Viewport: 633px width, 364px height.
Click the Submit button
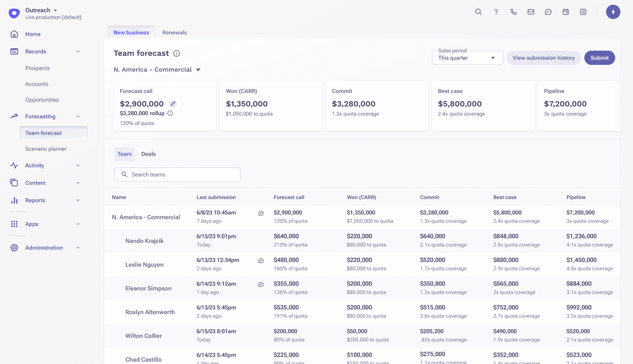tap(599, 58)
